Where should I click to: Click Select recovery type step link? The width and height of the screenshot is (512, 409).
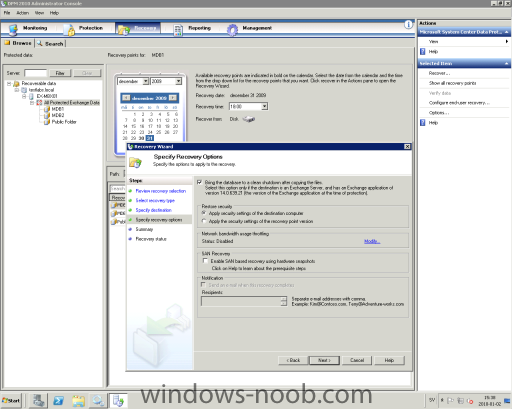pyautogui.click(x=155, y=200)
